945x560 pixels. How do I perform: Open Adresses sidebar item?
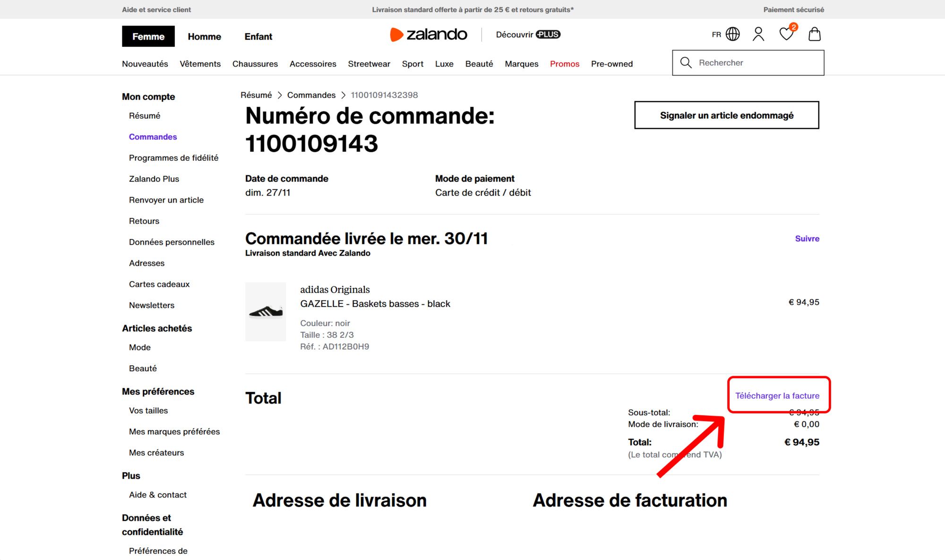[146, 263]
